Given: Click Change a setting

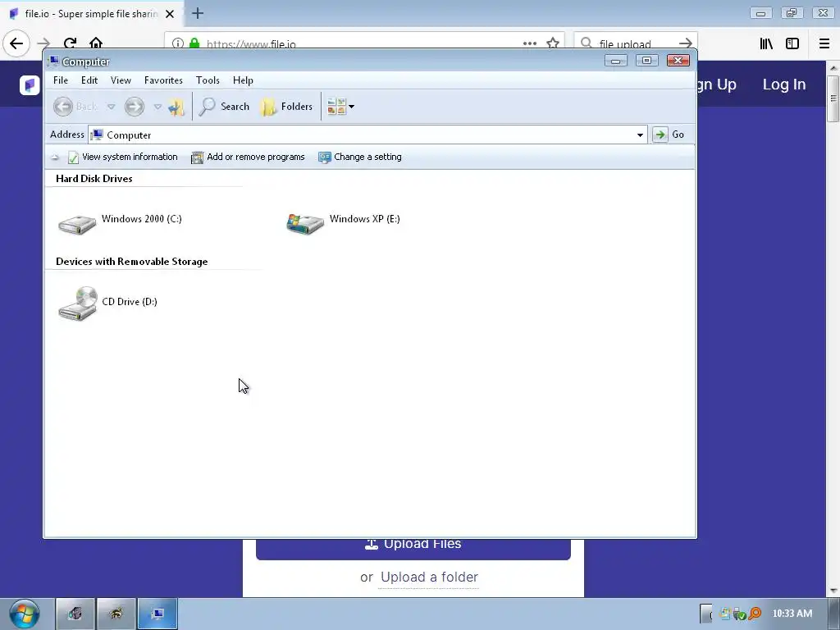Looking at the screenshot, I should point(360,157).
